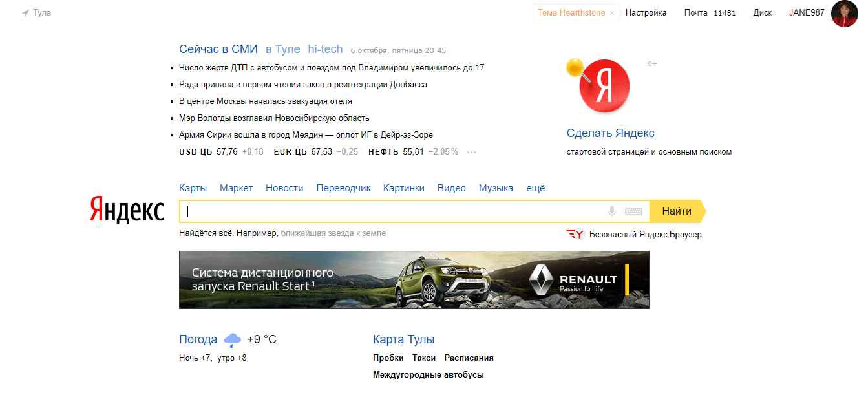Click the Яндекс logo
This screenshot has height=395, width=868.
coord(127,210)
